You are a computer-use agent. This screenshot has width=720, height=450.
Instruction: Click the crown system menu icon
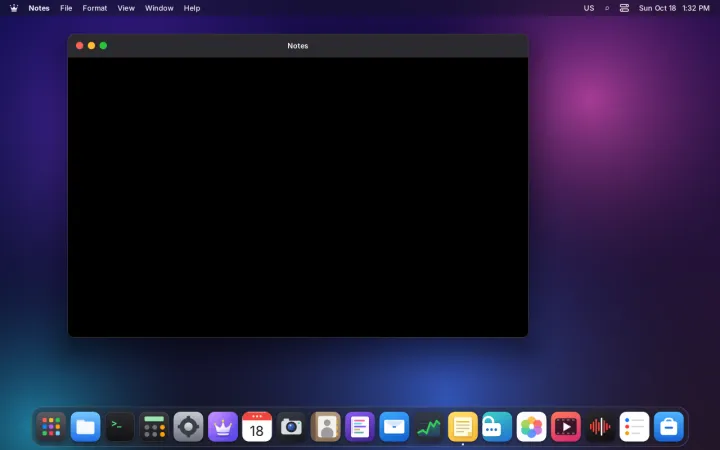pyautogui.click(x=14, y=8)
